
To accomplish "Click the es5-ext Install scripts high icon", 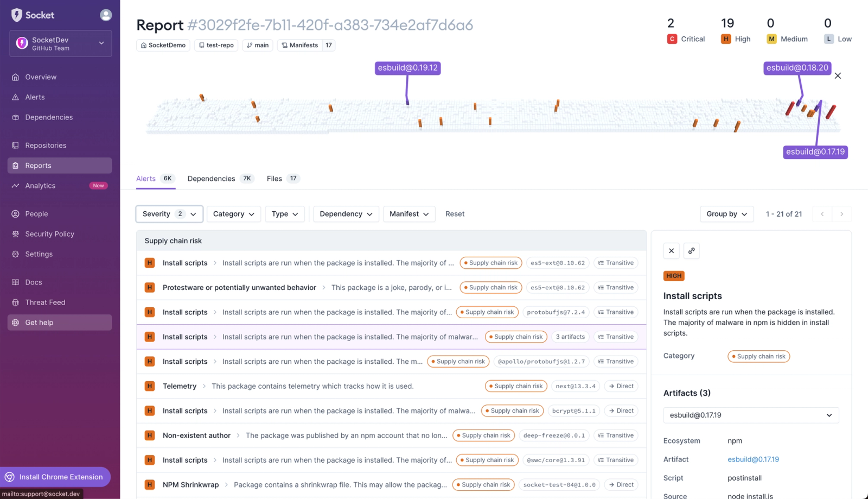I will [x=150, y=263].
